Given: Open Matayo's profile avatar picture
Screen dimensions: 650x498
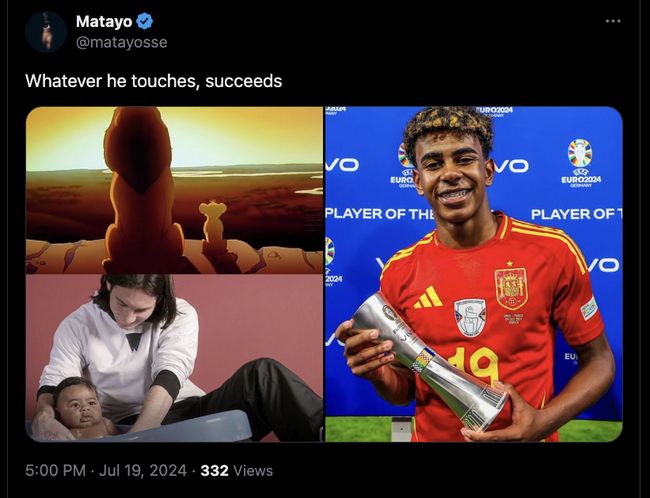Looking at the screenshot, I should pyautogui.click(x=46, y=32).
